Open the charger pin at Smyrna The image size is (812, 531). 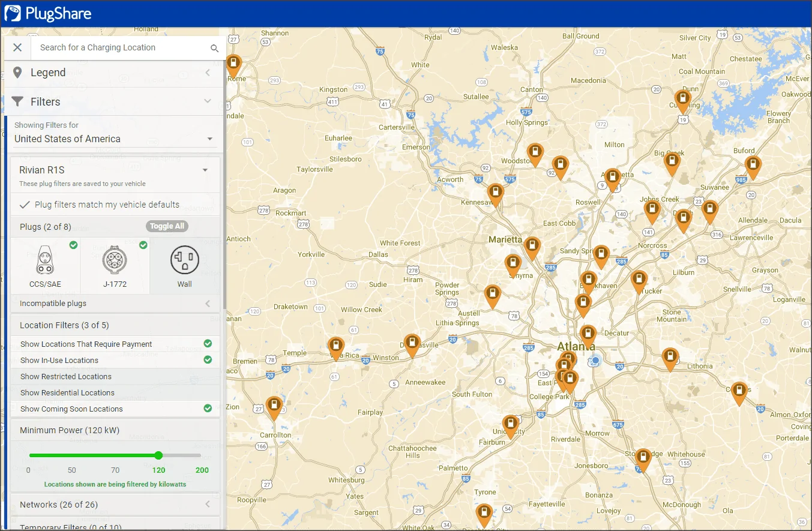pyautogui.click(x=513, y=266)
